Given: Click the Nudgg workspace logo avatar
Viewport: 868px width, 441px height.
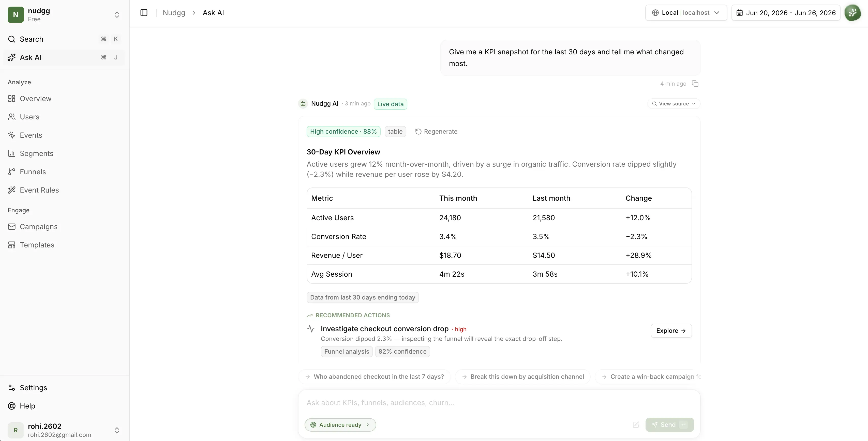Looking at the screenshot, I should pyautogui.click(x=16, y=15).
